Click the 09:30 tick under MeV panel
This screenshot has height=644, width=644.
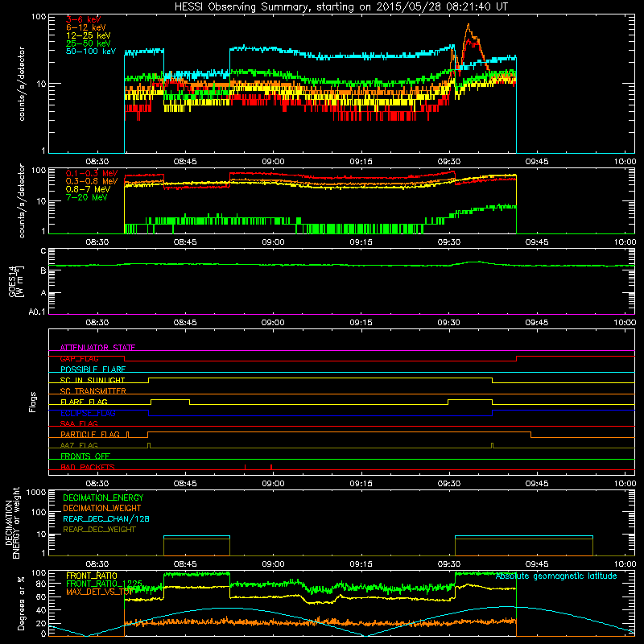click(x=449, y=242)
